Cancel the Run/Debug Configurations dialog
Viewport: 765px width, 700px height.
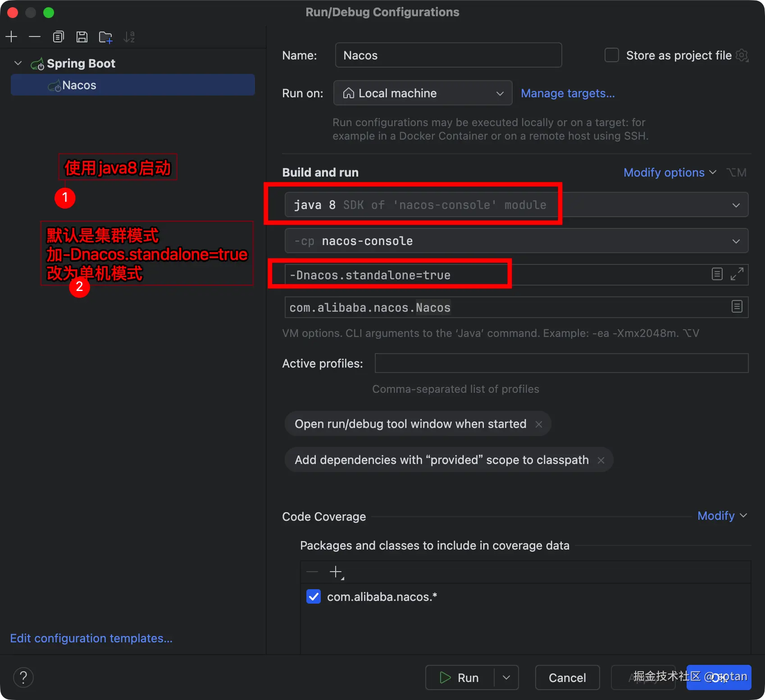click(567, 677)
